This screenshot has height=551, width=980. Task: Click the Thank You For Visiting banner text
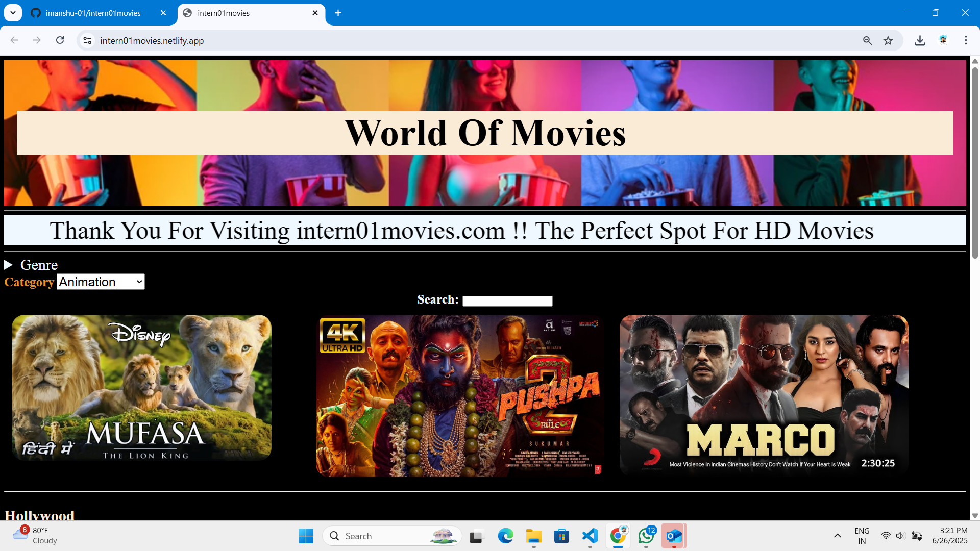(461, 231)
